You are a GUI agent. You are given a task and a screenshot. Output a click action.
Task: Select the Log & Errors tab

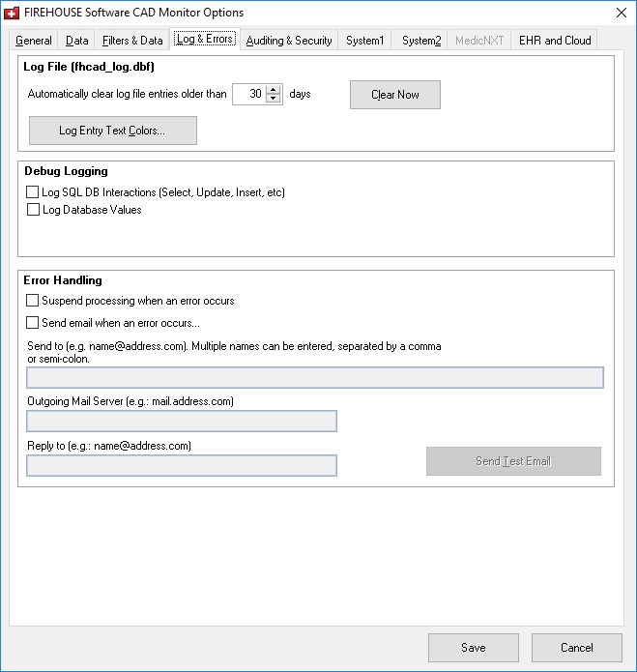[205, 39]
